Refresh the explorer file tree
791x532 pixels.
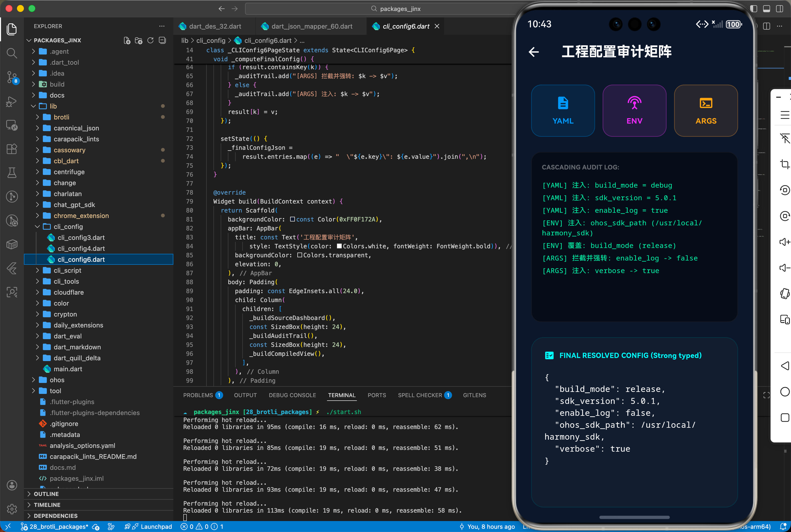(x=150, y=40)
